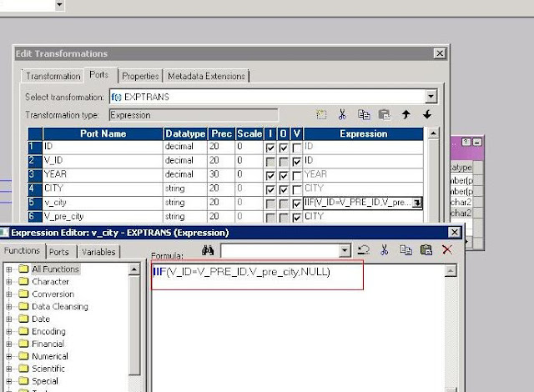Click the All Functions folder icon

(x=23, y=269)
